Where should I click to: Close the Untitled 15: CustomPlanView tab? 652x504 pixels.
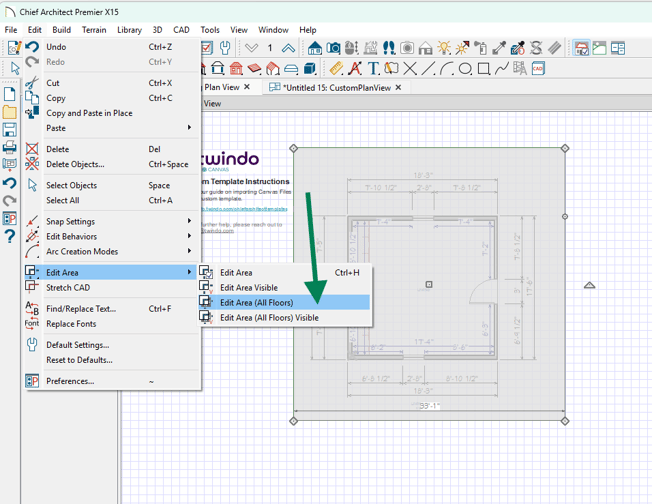coord(398,87)
